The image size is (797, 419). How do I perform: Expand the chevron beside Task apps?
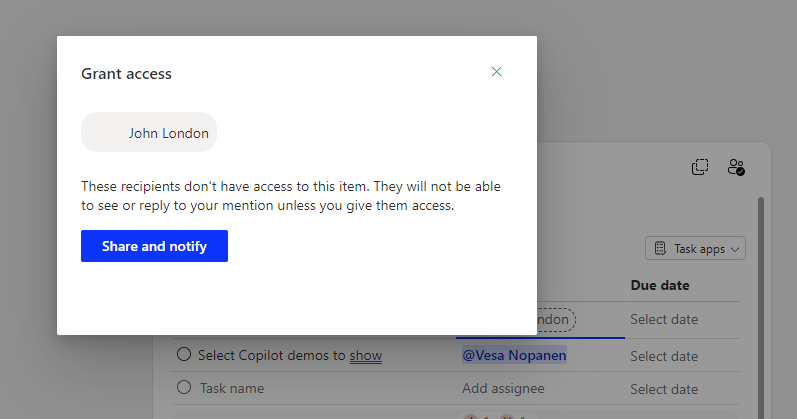[736, 249]
